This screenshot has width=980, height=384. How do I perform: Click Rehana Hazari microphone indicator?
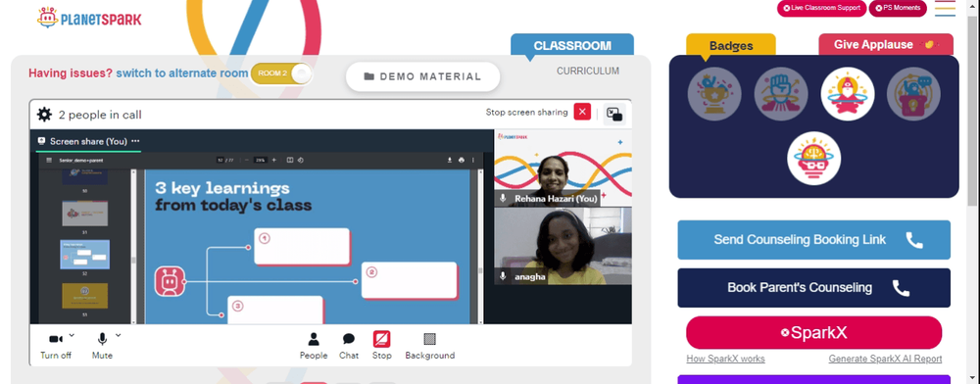tap(503, 199)
